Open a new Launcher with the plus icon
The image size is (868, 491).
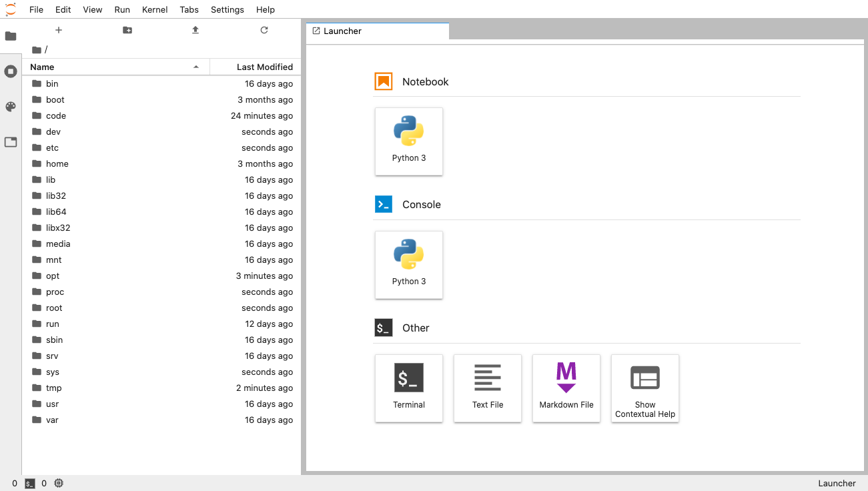[x=59, y=30]
